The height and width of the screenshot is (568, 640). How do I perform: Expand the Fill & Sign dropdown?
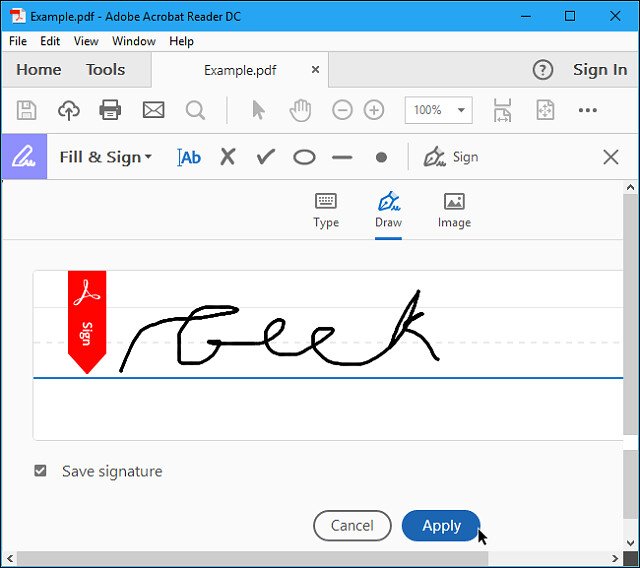tap(105, 157)
